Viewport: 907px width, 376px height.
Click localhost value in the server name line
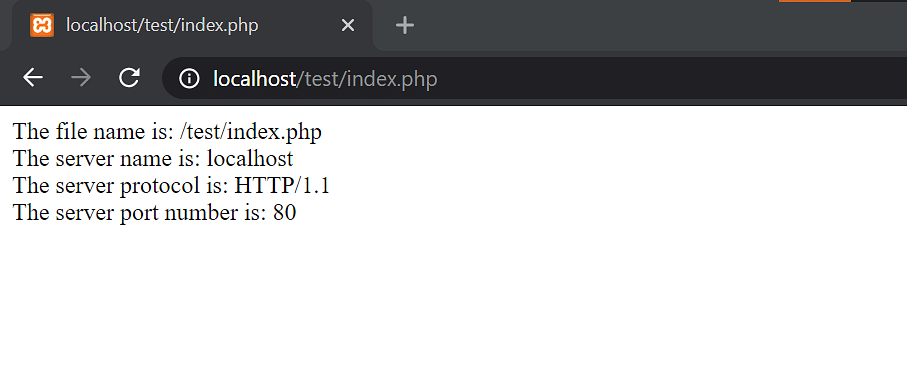250,159
